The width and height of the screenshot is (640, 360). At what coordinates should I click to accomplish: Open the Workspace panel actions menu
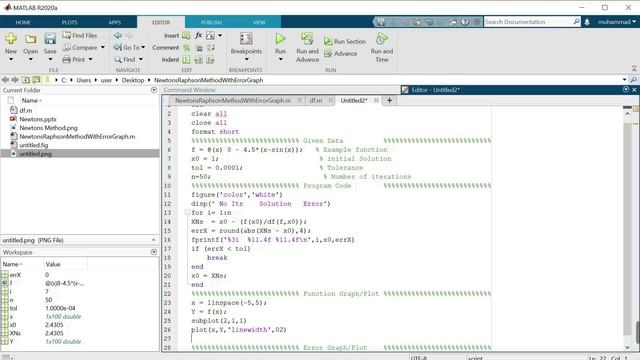point(154,252)
